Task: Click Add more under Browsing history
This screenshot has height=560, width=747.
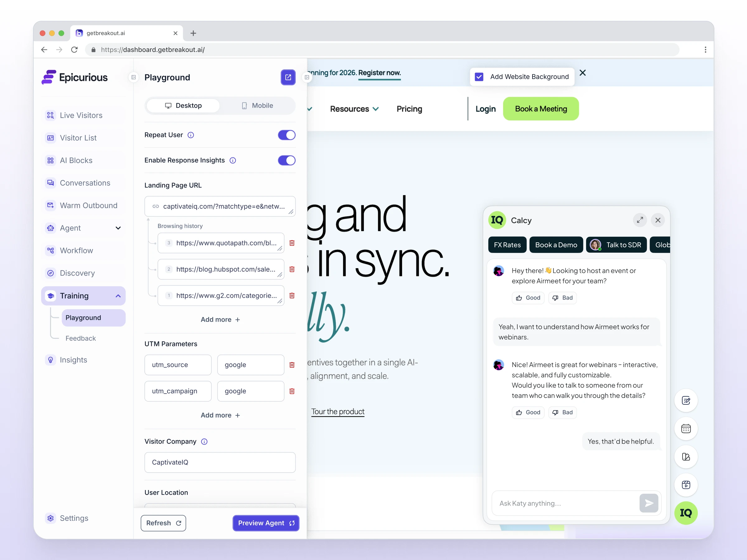Action: [x=220, y=319]
